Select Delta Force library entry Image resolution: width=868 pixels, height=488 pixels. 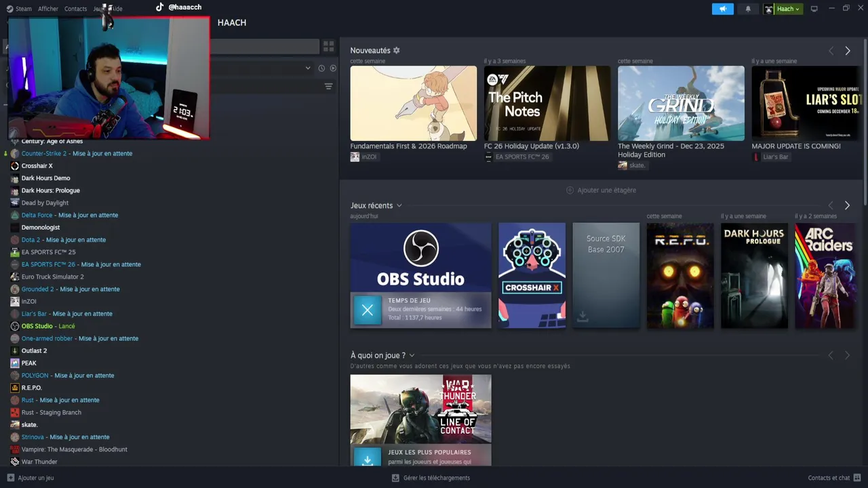69,215
